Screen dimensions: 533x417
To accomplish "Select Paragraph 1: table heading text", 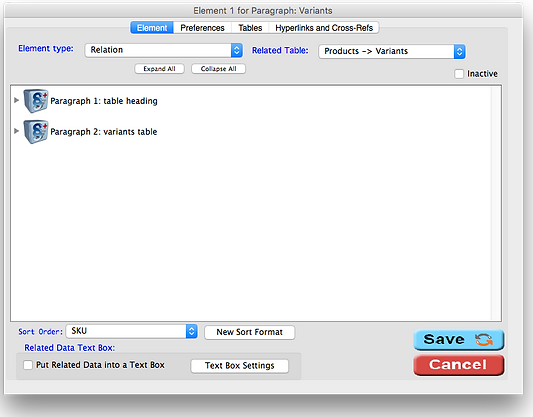I will (x=104, y=101).
